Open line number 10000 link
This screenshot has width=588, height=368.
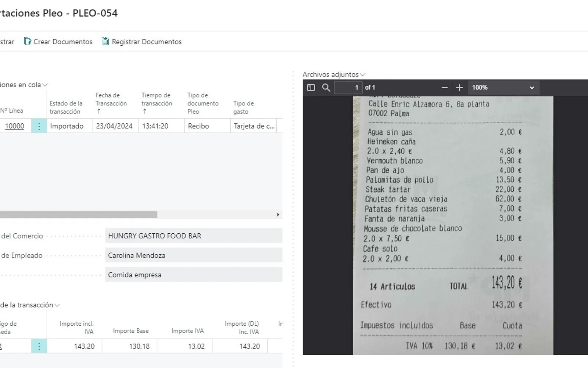click(14, 126)
